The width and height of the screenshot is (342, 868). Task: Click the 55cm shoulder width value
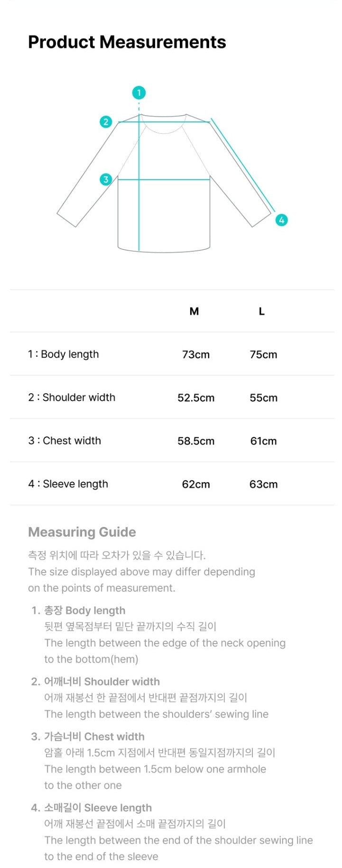tap(264, 398)
